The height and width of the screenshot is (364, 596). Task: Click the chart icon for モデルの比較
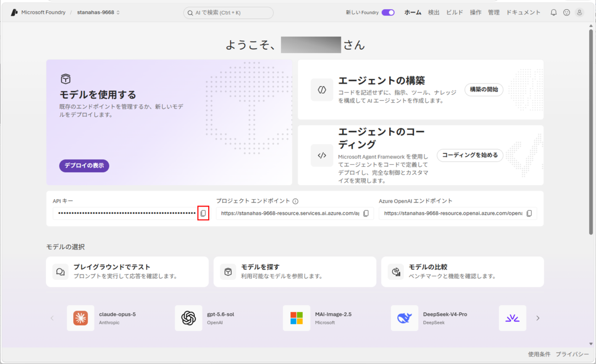396,272
